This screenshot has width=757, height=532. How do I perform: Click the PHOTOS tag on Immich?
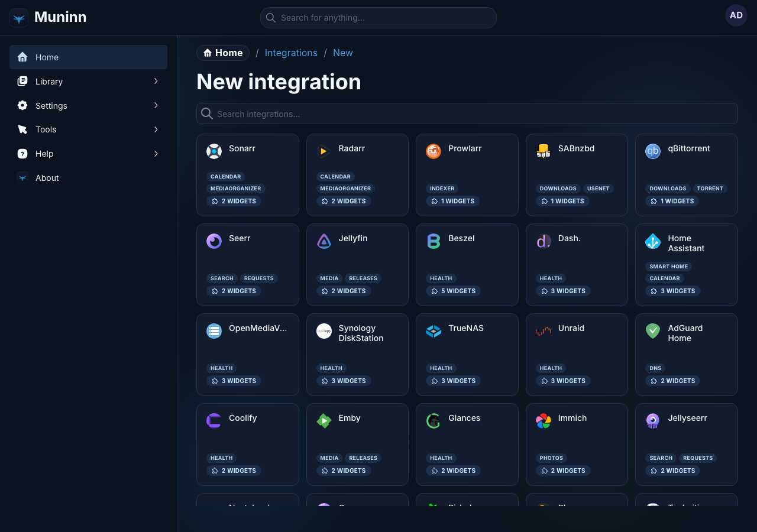[552, 458]
